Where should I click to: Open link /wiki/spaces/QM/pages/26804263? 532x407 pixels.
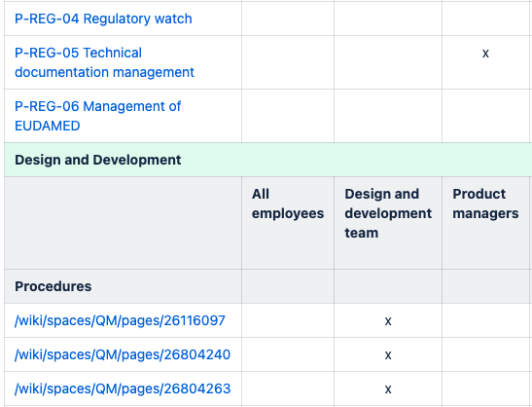123,388
